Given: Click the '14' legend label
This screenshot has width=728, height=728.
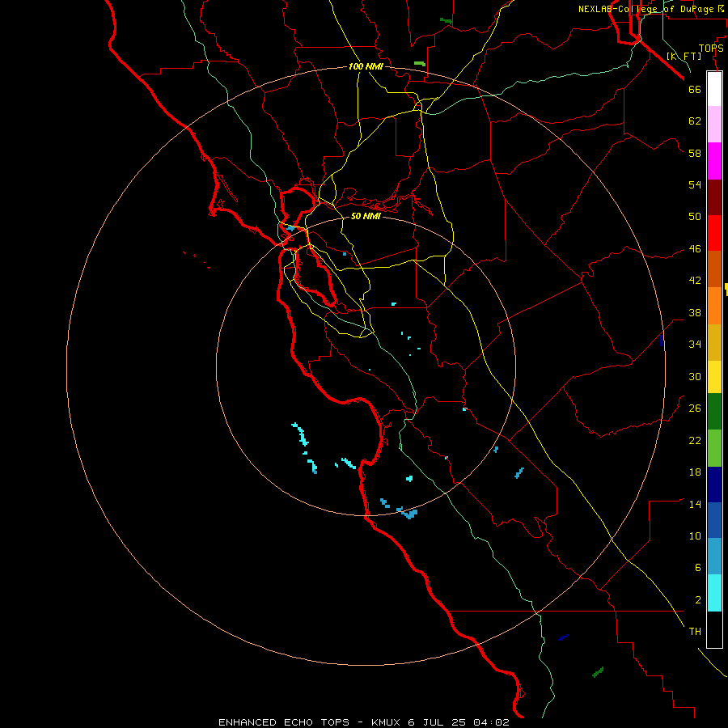Looking at the screenshot, I should (695, 504).
